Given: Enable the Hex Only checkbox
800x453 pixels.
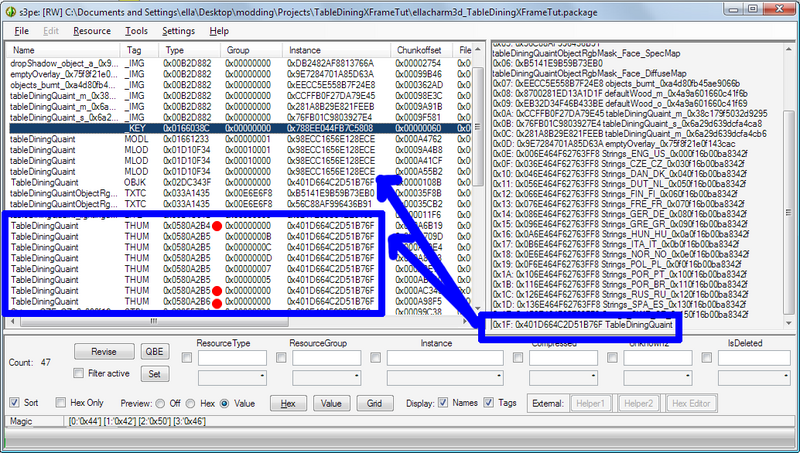Looking at the screenshot, I should (x=60, y=402).
